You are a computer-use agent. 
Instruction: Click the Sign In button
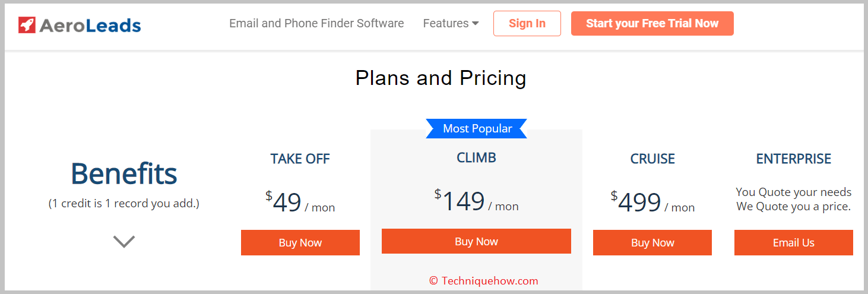(x=527, y=24)
